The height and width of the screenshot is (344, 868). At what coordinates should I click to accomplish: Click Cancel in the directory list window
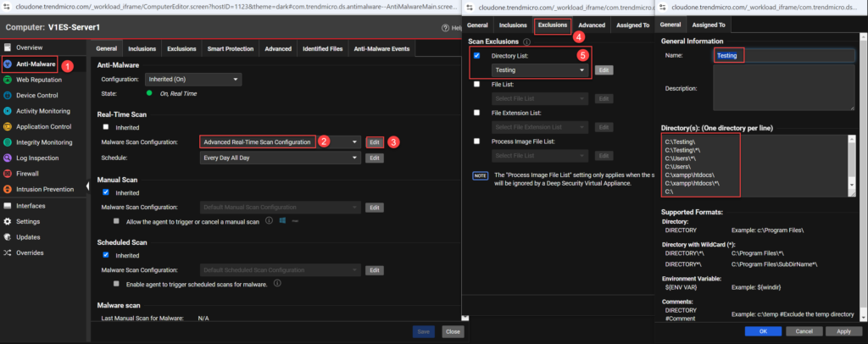804,331
